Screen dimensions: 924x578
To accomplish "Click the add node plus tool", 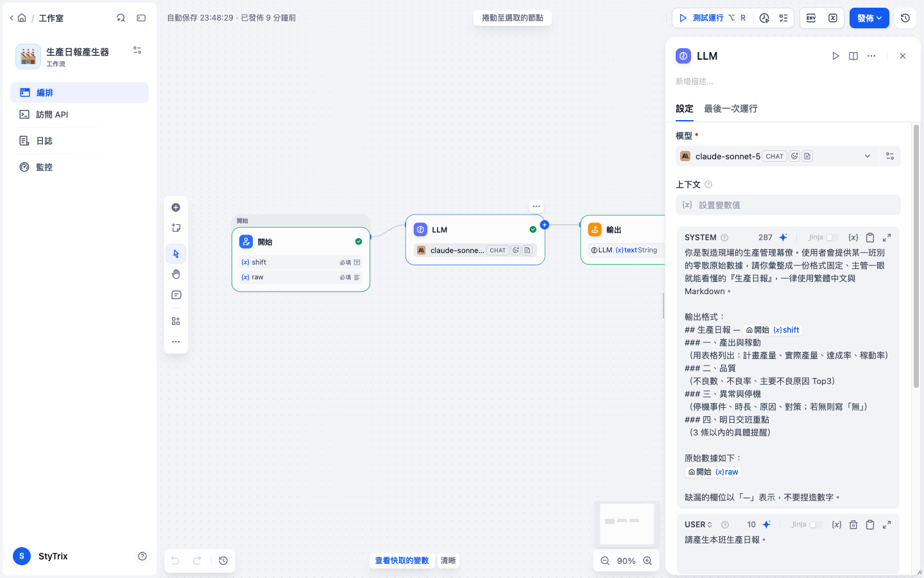I will pyautogui.click(x=176, y=207).
